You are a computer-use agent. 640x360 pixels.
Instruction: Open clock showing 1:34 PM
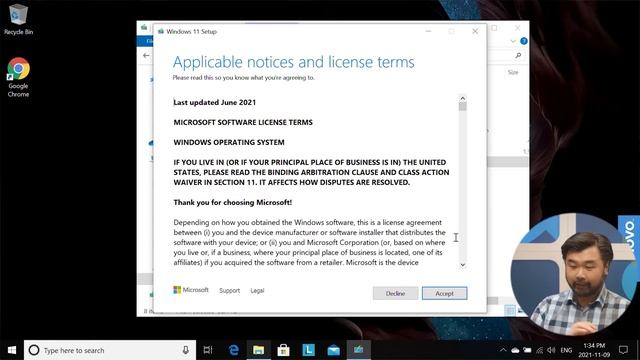[594, 350]
